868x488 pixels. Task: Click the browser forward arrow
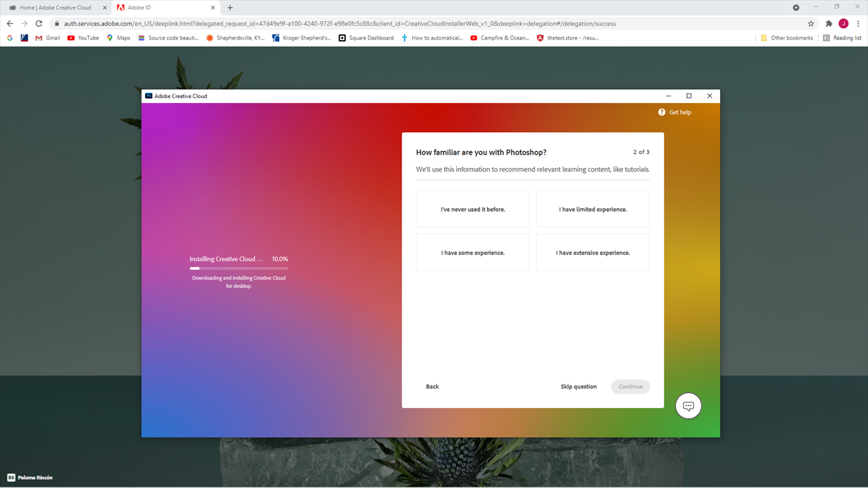(x=24, y=24)
